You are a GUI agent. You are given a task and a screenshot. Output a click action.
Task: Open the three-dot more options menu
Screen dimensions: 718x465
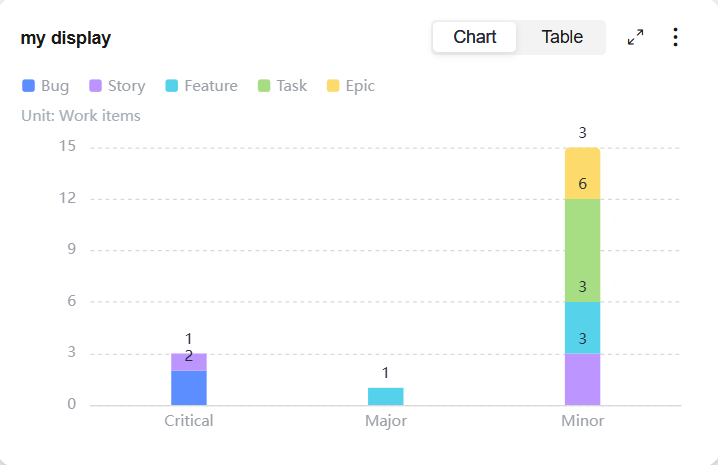(676, 38)
